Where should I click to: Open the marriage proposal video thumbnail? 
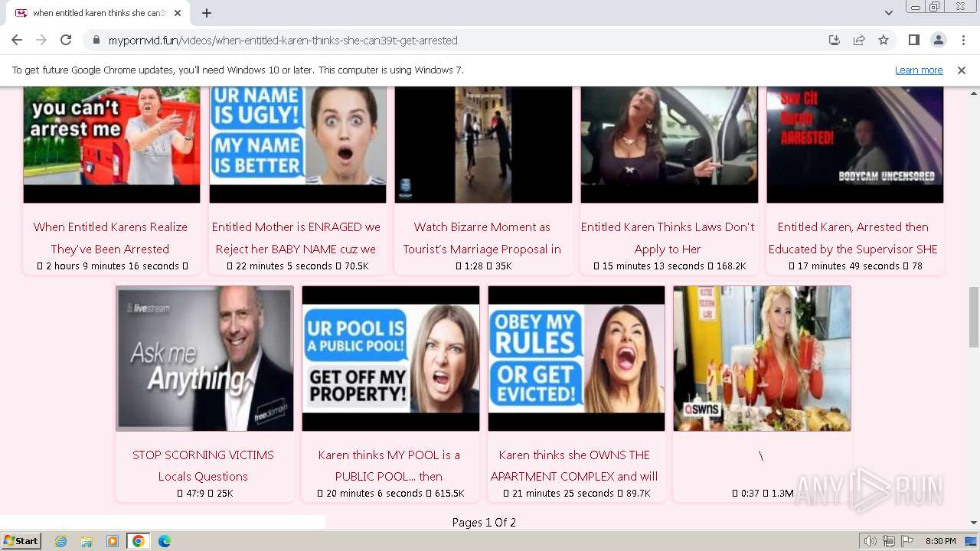(x=483, y=145)
